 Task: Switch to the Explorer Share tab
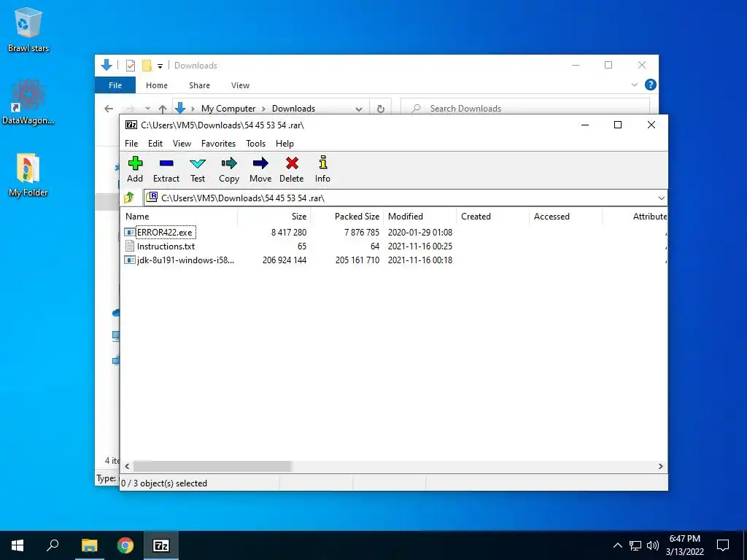(199, 85)
